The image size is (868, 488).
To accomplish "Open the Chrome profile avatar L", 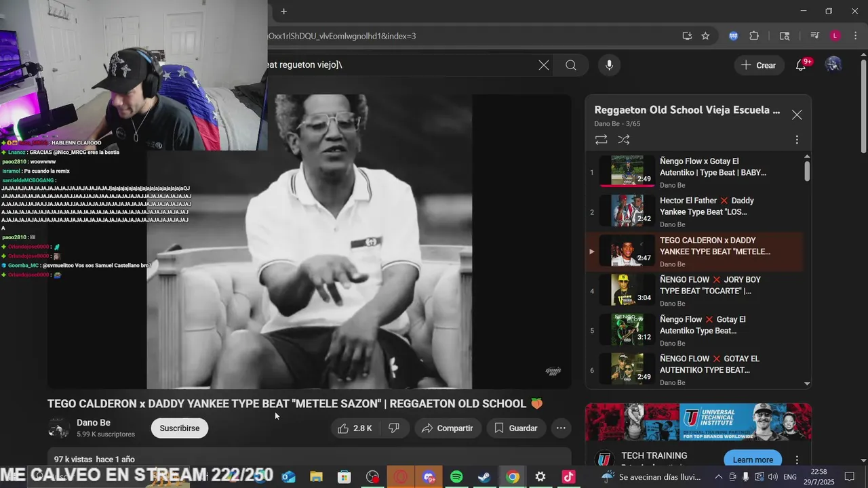I will 835,36.
